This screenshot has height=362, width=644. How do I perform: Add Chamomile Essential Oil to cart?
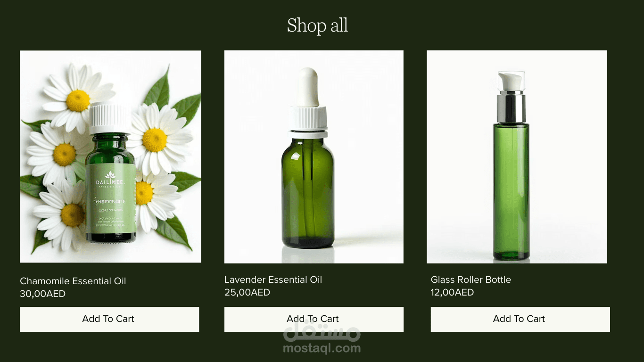coord(109,319)
